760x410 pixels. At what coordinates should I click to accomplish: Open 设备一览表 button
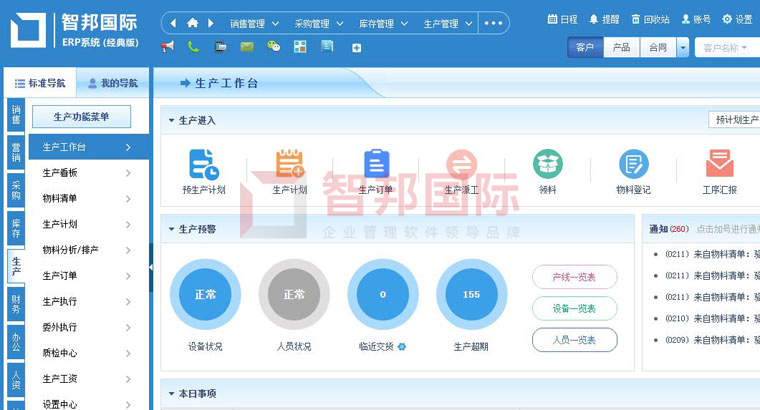click(574, 308)
